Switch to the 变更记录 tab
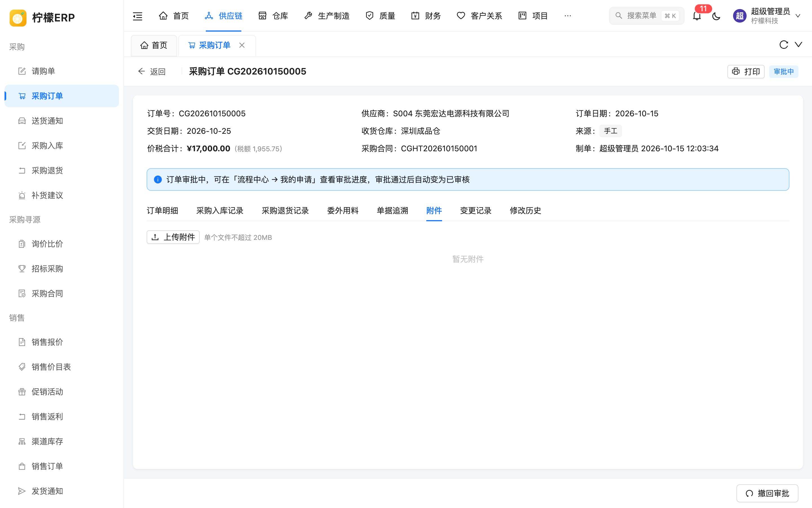This screenshot has height=508, width=812. [475, 211]
